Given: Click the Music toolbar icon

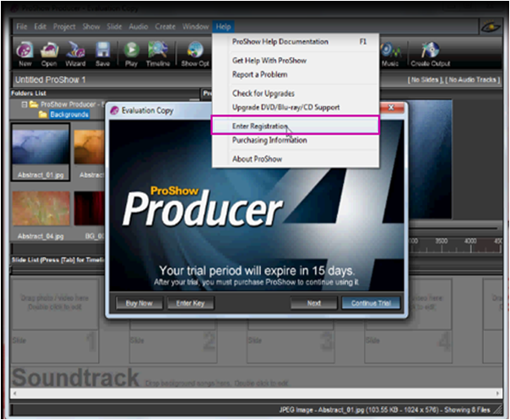Looking at the screenshot, I should coord(390,54).
